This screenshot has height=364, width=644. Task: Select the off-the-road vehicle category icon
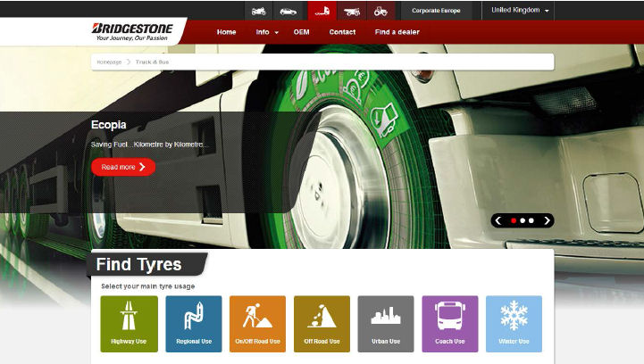coord(352,11)
